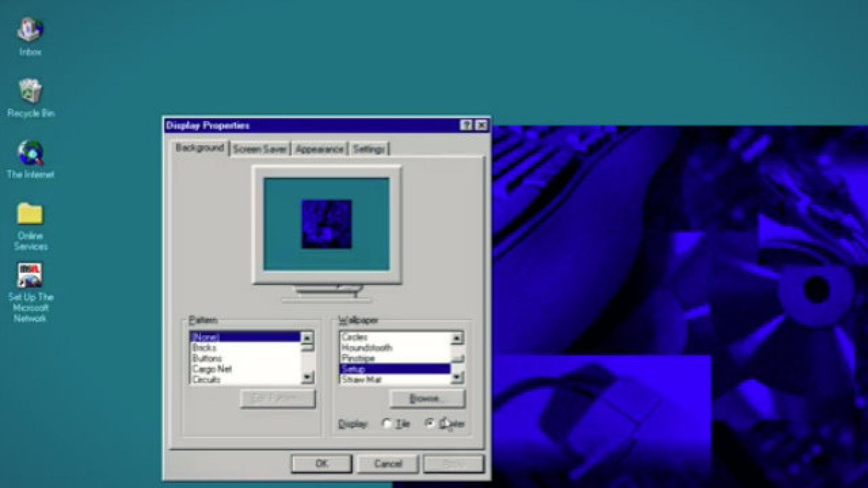Select Set Up The Microsoft Network icon
Screen dimensions: 868x488
[x=30, y=292]
